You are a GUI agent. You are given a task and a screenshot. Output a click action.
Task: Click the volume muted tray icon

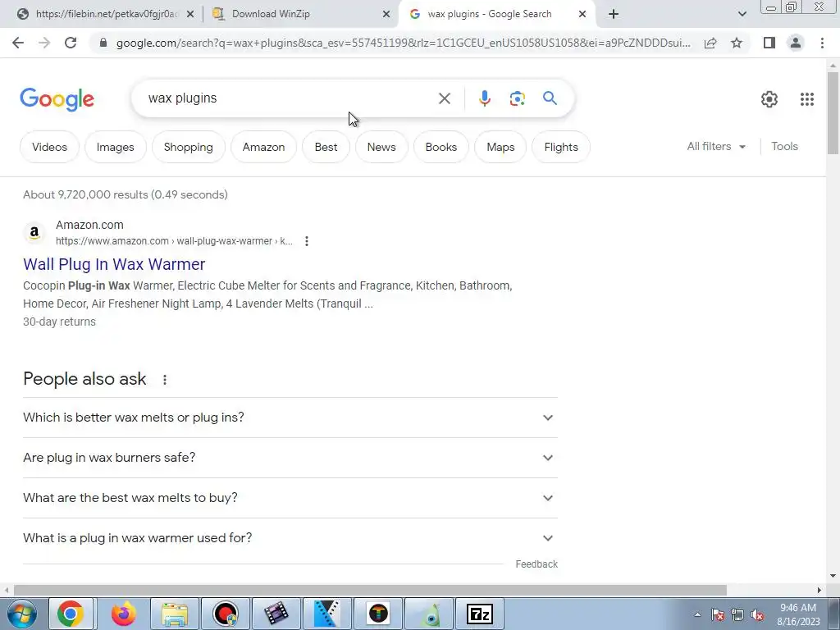757,615
